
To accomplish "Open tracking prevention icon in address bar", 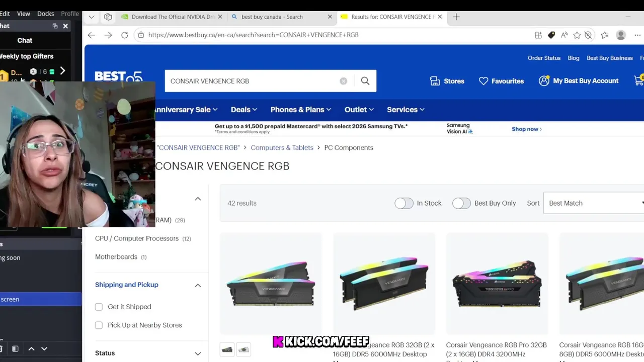I will point(588,35).
